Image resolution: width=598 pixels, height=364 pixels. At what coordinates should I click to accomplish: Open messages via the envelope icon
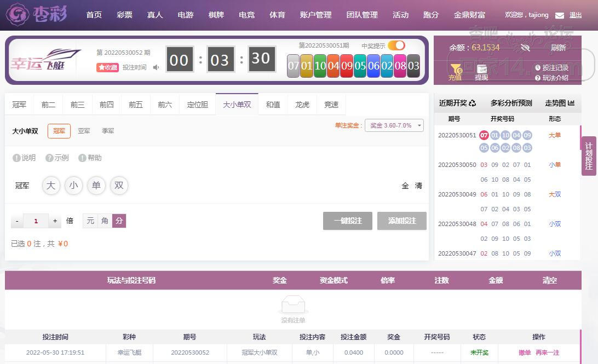click(559, 15)
